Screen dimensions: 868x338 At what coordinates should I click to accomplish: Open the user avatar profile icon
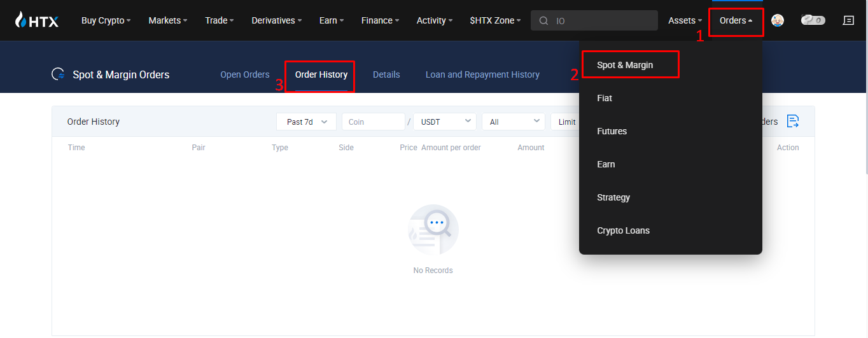click(x=777, y=20)
